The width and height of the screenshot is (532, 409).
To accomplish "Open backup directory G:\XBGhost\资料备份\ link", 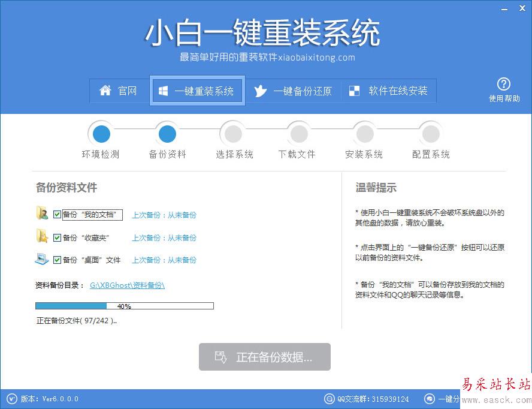I will pyautogui.click(x=127, y=285).
